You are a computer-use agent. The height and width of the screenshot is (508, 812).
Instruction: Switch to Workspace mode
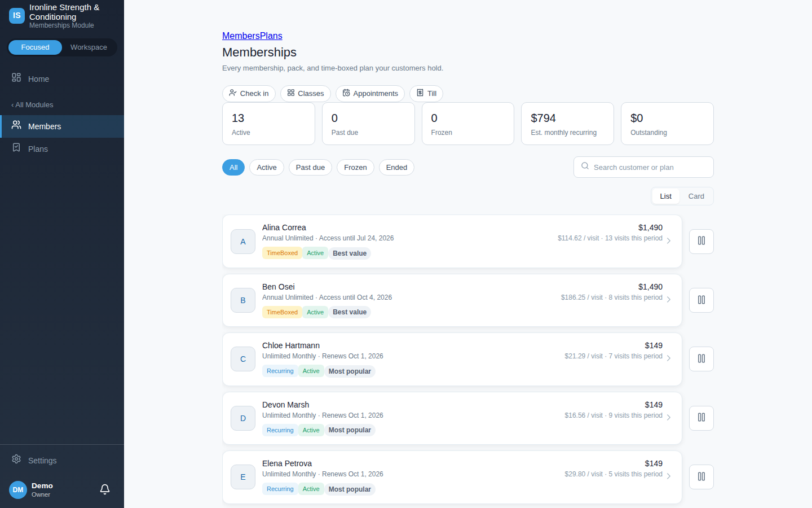pos(89,47)
